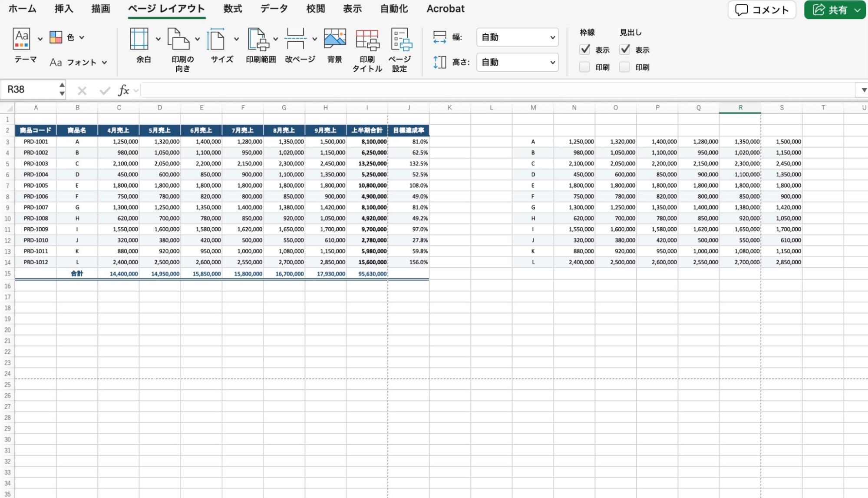Screen dimensions: 868x498
Task: Select column J header
Action: tap(408, 108)
